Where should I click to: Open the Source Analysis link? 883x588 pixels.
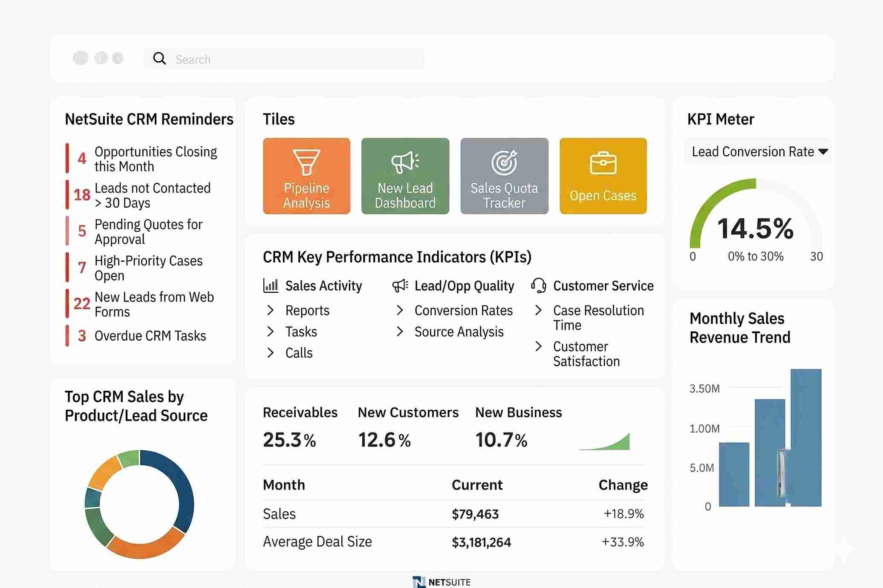[x=459, y=332]
